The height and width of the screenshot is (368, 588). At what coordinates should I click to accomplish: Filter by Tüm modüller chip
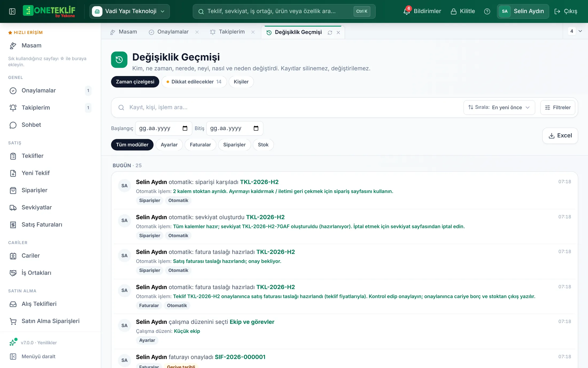(132, 145)
